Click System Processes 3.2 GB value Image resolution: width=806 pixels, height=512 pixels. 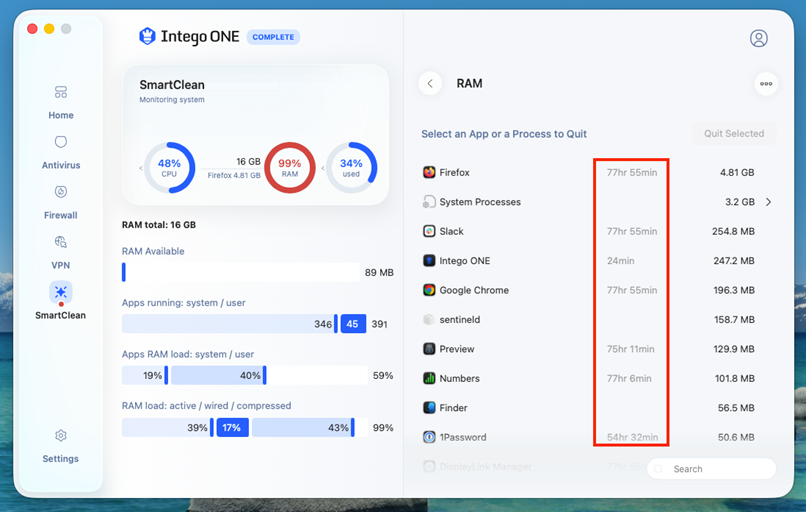point(740,202)
